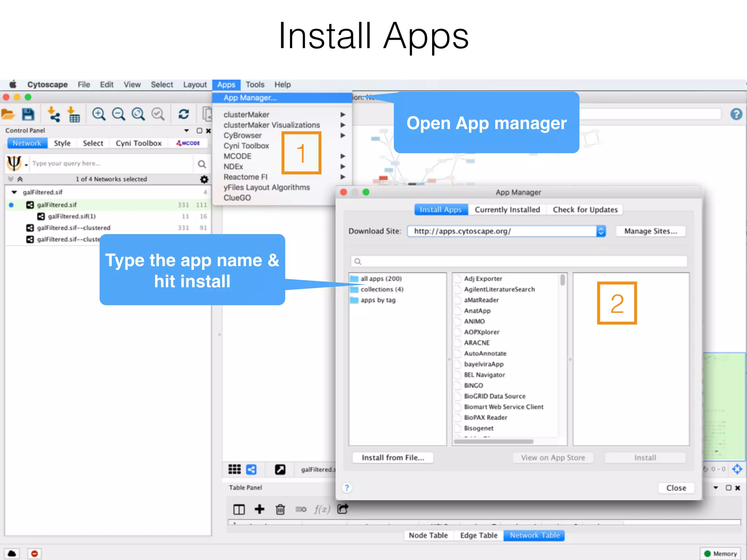The image size is (747, 560).
Task: Detach view with arrow icon
Action: [280, 469]
